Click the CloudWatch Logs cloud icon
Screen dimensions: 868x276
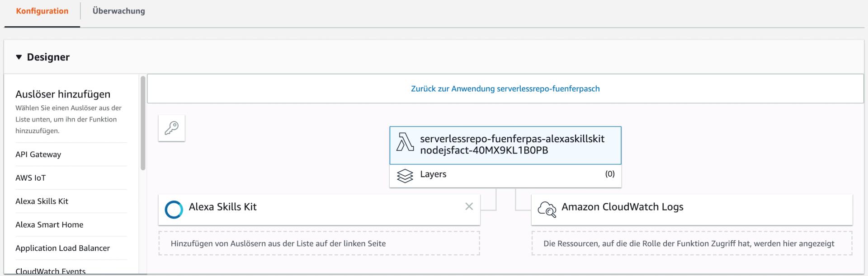point(547,209)
